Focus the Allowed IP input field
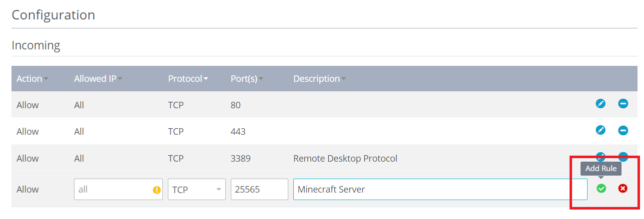Viewport: 644px width, 219px height. click(112, 190)
